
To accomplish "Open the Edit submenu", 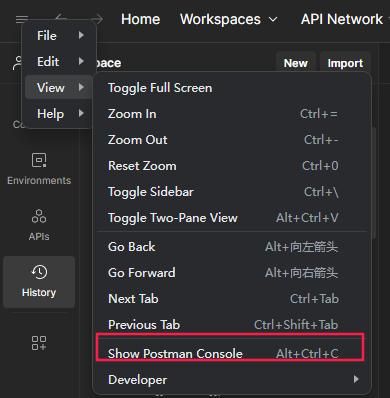I will pyautogui.click(x=60, y=61).
